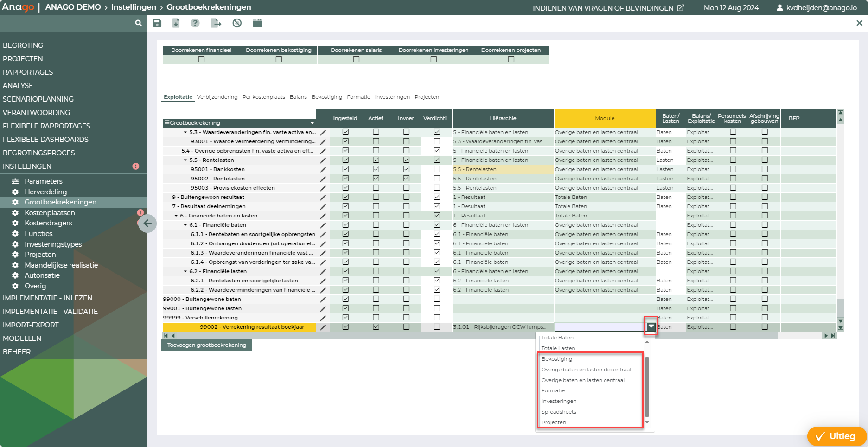The width and height of the screenshot is (868, 447).
Task: Click the save disk icon in toolbar
Action: point(157,23)
